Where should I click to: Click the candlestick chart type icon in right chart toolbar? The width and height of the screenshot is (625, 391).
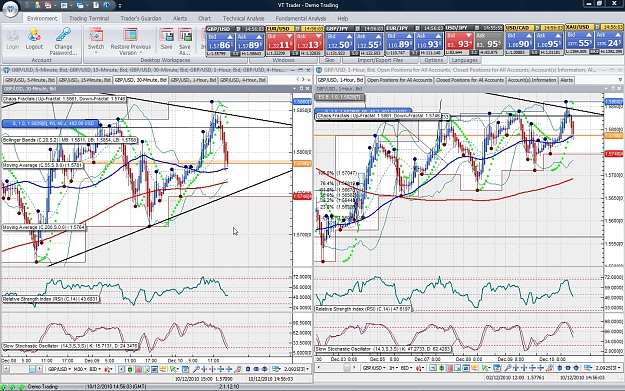pos(420,369)
